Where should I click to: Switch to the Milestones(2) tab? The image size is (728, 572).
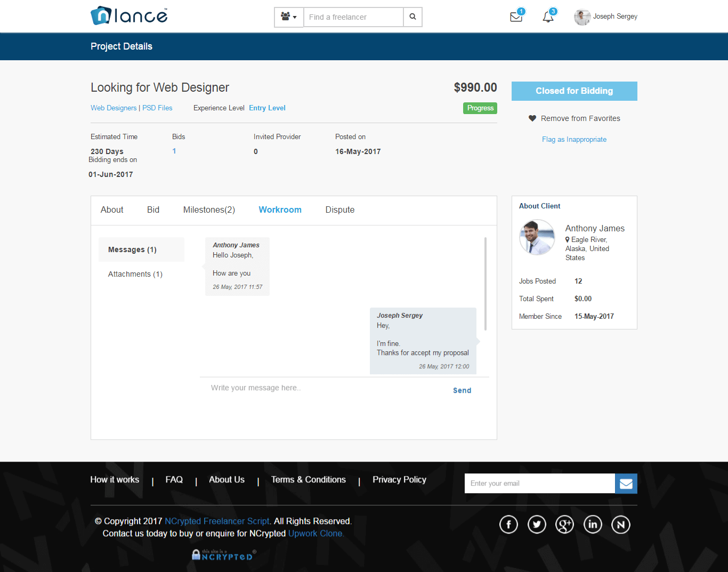click(209, 210)
